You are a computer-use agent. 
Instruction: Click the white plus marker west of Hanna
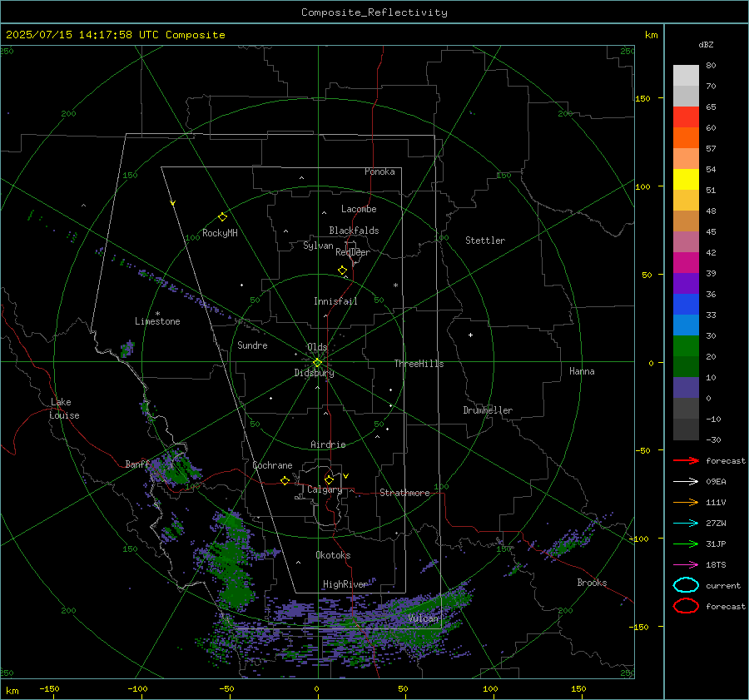(x=470, y=335)
